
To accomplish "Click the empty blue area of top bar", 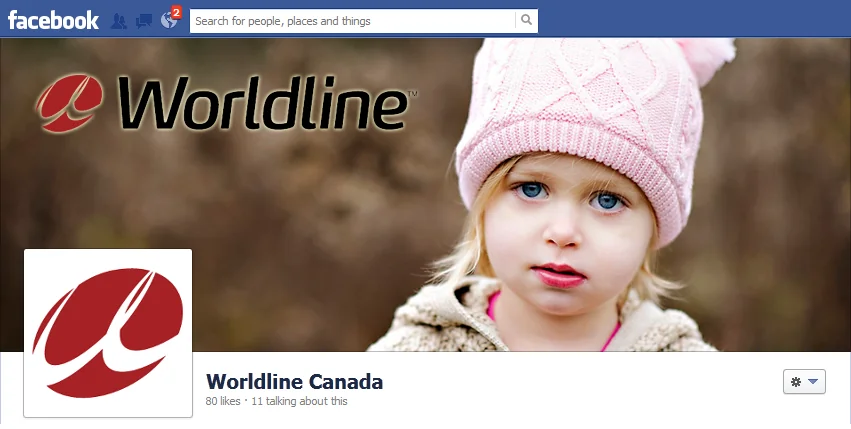I will point(694,20).
